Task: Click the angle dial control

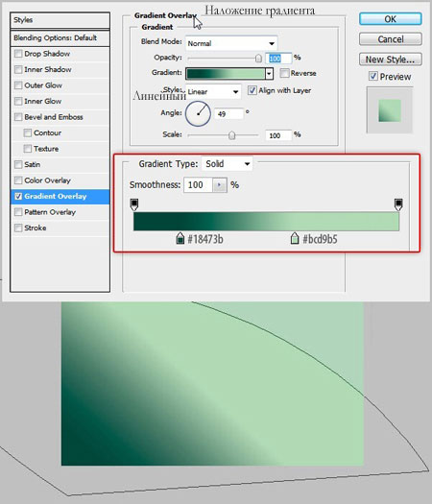Action: [198, 113]
